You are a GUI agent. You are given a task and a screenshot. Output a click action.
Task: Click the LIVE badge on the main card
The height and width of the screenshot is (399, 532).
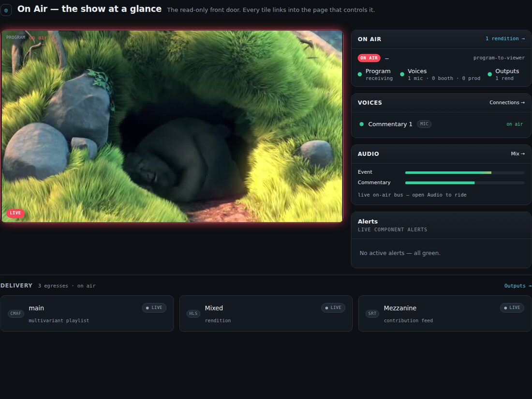154,307
